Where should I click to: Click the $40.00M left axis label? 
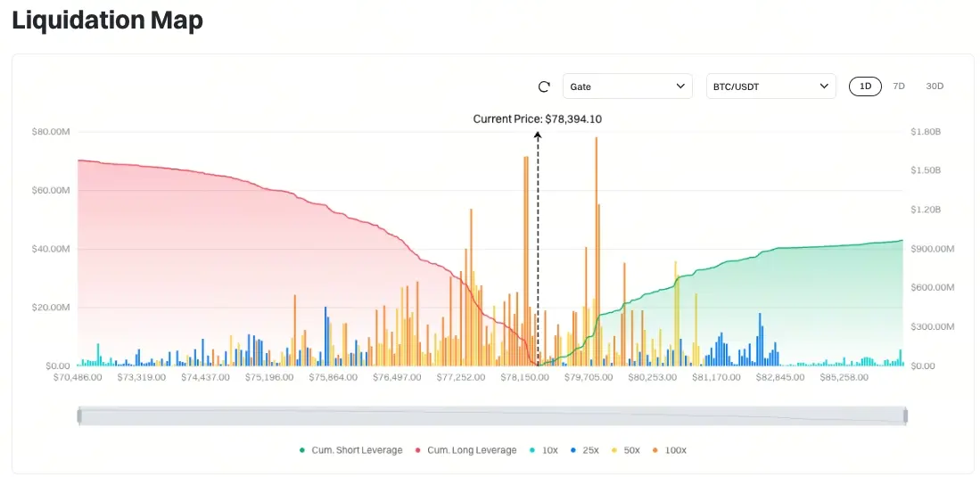tap(51, 249)
